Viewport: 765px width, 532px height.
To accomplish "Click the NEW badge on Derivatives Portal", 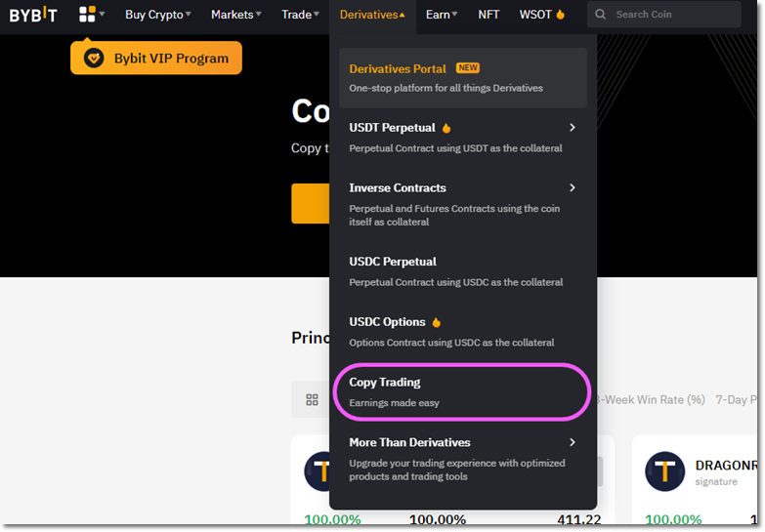I will tap(468, 67).
